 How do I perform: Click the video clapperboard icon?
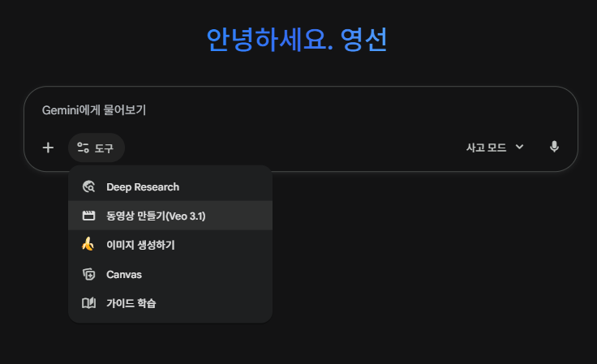click(88, 216)
